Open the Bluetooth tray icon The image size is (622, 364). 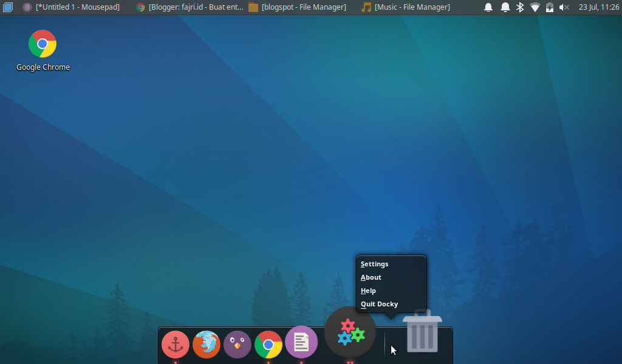pyautogui.click(x=520, y=7)
